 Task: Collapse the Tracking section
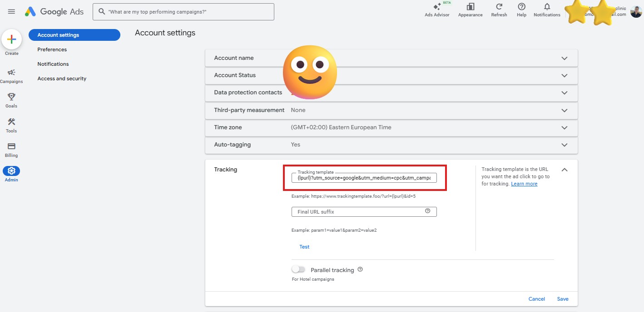click(x=564, y=170)
